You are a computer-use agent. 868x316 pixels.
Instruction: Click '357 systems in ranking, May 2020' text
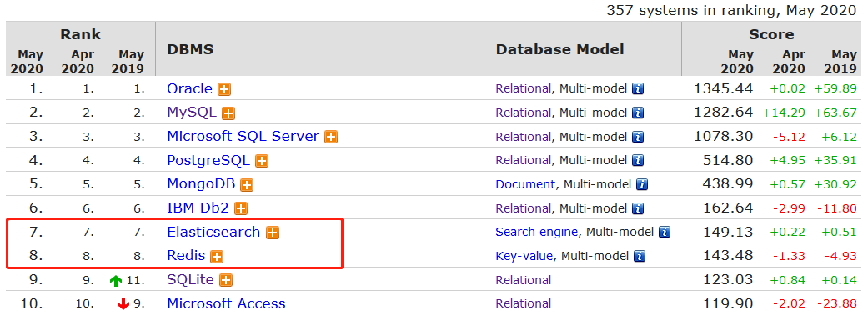coord(732,11)
